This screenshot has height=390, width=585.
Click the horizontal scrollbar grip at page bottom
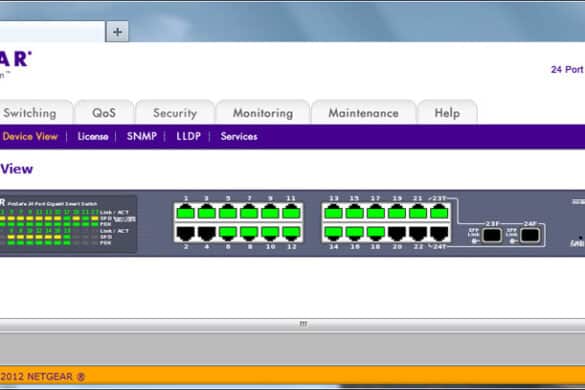(303, 324)
